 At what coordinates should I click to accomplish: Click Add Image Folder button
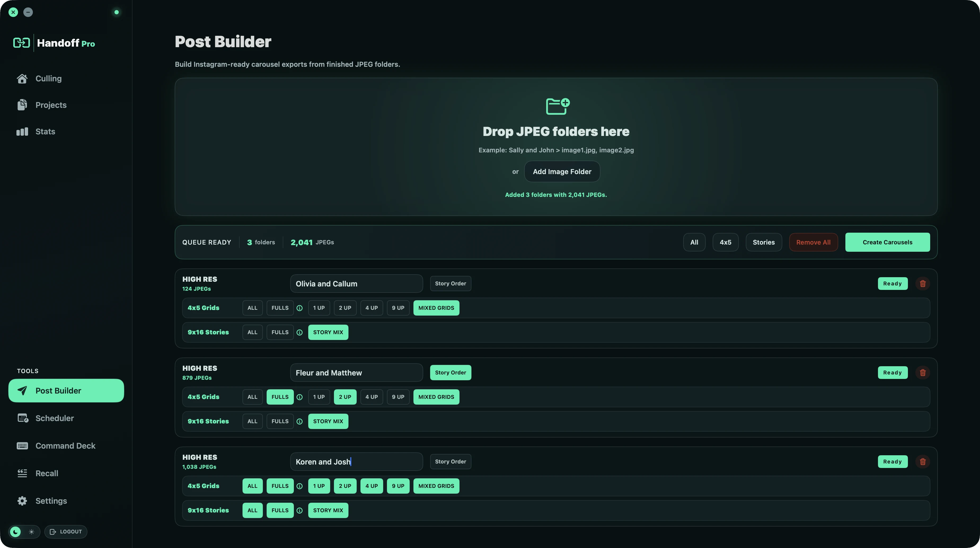(x=562, y=171)
